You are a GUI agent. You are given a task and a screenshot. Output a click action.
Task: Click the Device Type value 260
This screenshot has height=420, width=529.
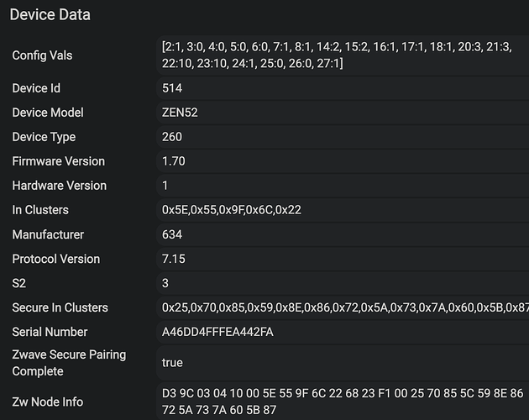click(172, 137)
